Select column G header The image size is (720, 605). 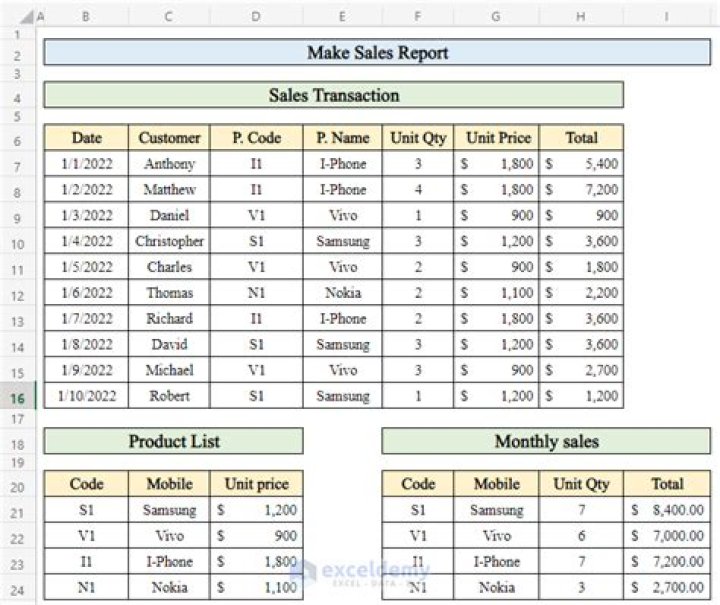point(496,16)
